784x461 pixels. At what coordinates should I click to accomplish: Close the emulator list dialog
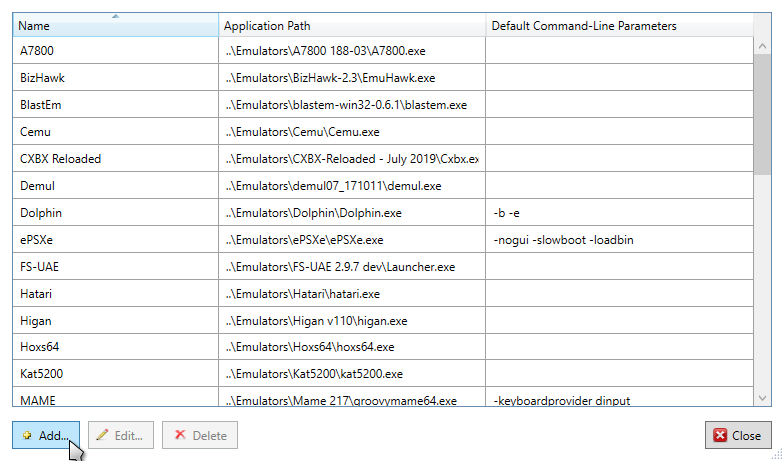tap(738, 435)
